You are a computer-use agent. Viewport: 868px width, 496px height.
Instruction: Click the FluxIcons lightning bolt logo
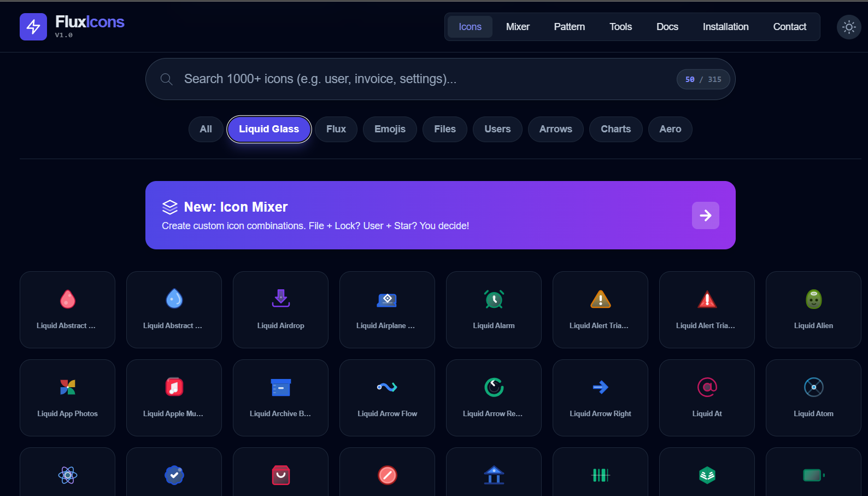pyautogui.click(x=33, y=27)
